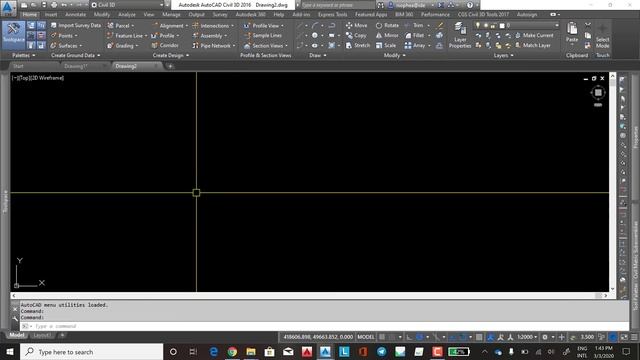Click the horizontal scrollbar below the drawing
This screenshot has height=360, width=640.
click(x=309, y=296)
